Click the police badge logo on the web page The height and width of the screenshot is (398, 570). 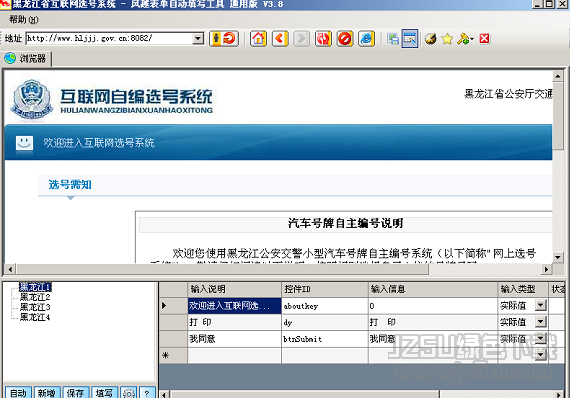point(32,100)
